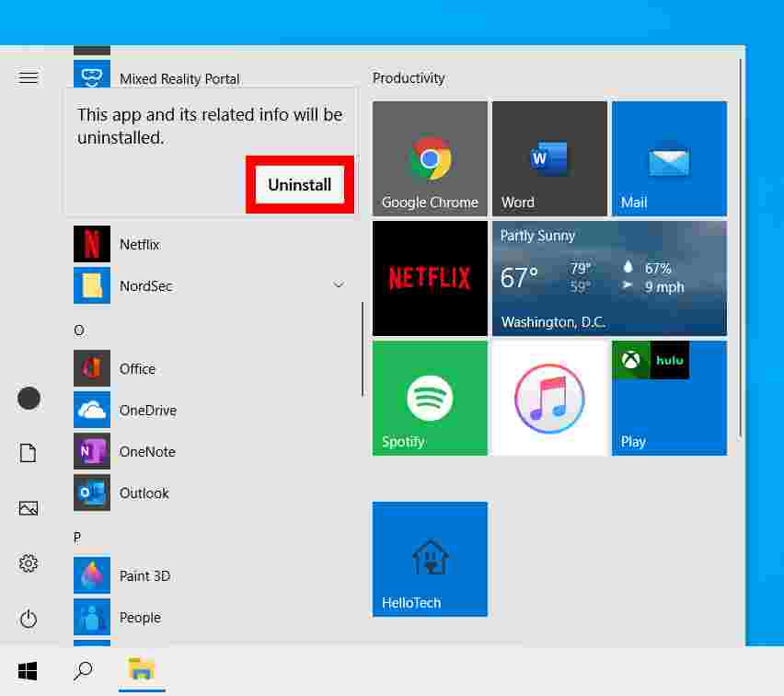The height and width of the screenshot is (696, 784).
Task: Click the app list scrollbar thumb
Action: [x=363, y=349]
